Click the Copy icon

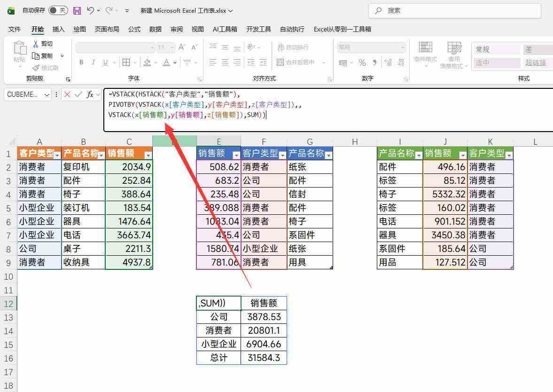(35, 56)
